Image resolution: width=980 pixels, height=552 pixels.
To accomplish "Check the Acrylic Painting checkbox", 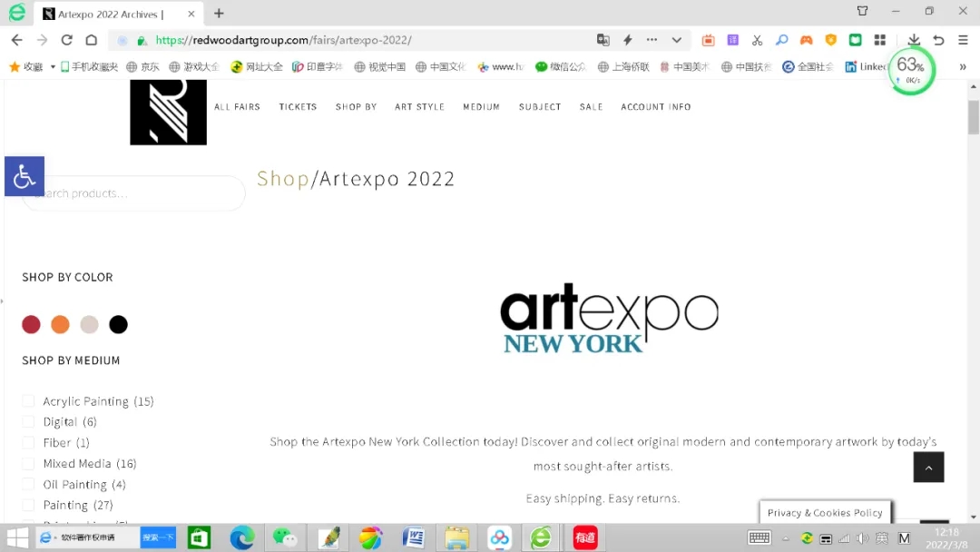I will (28, 400).
